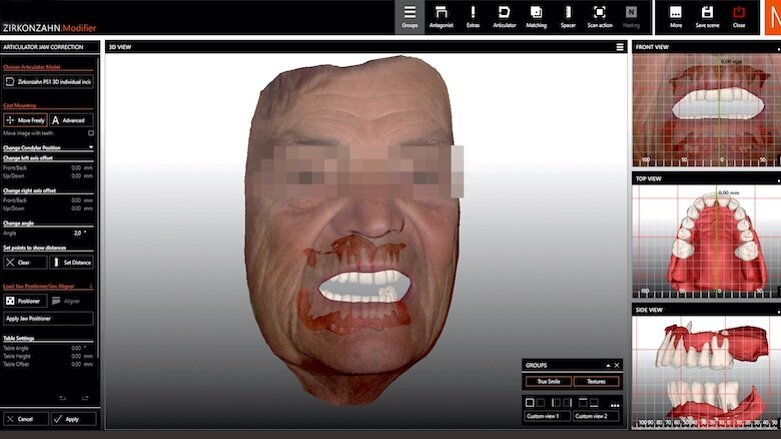781x439 pixels.
Task: Switch to Custom view 1
Action: pos(548,416)
